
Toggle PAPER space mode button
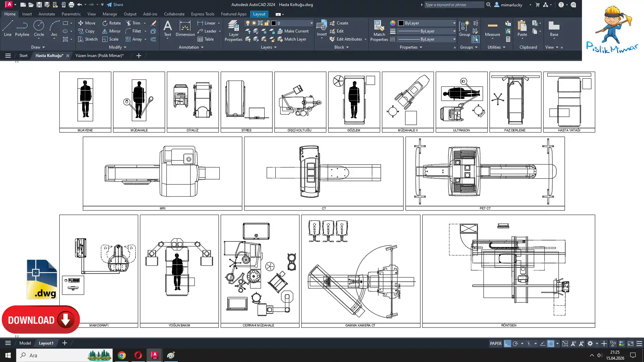coord(495,344)
